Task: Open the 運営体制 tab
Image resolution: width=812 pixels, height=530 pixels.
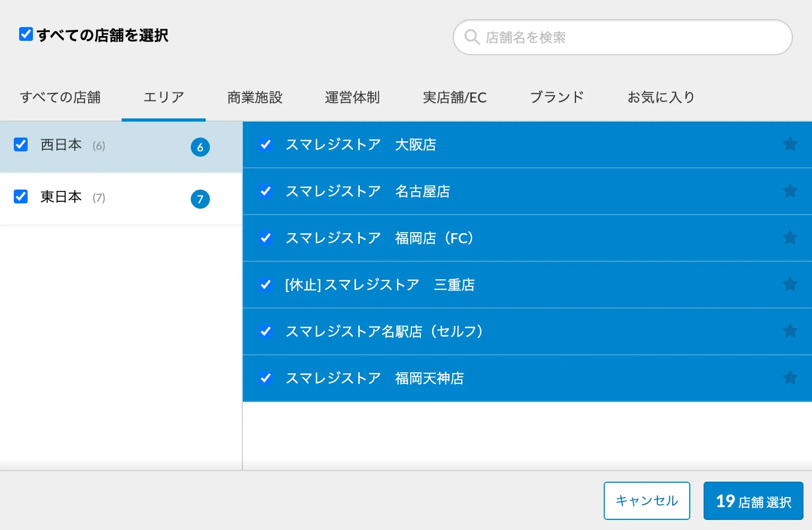Action: coord(352,97)
